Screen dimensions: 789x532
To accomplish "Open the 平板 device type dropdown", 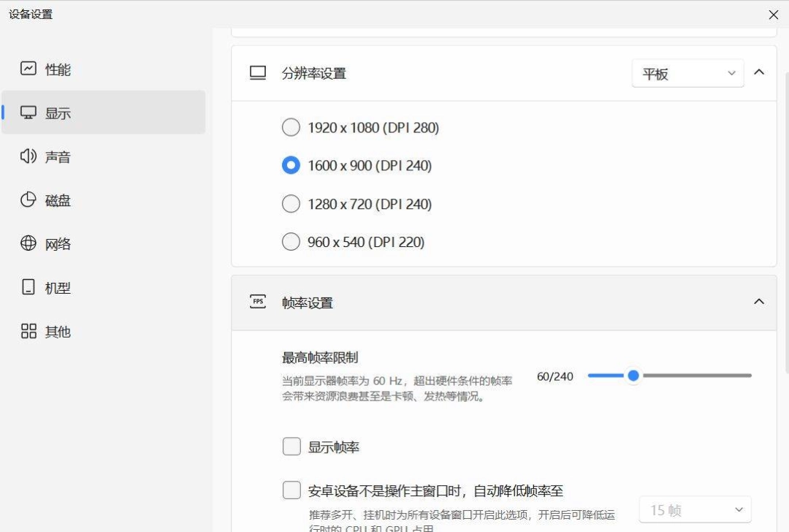I will [x=688, y=74].
